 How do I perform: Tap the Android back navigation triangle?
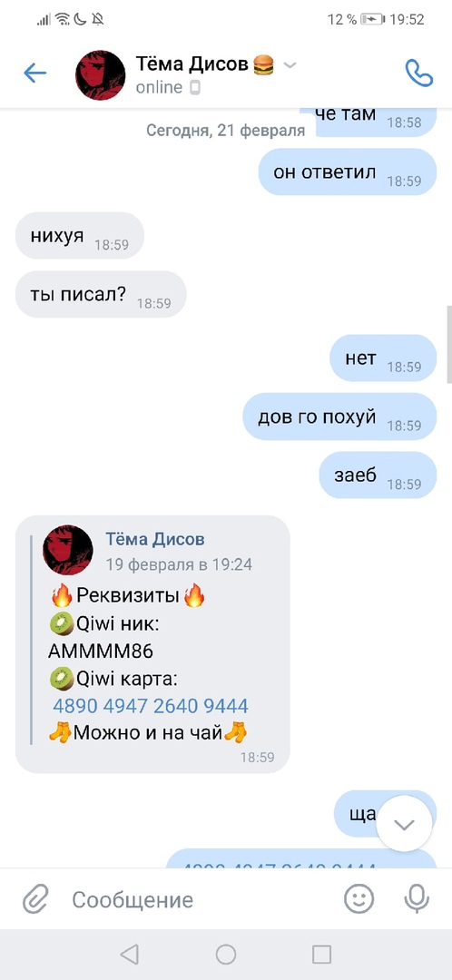[x=129, y=955]
